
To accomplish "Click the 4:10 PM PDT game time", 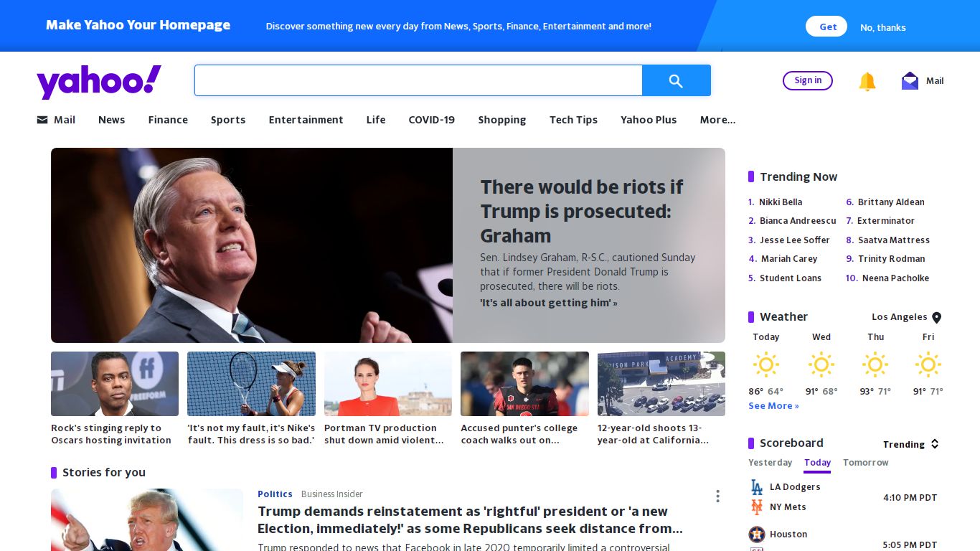I will coord(910,498).
